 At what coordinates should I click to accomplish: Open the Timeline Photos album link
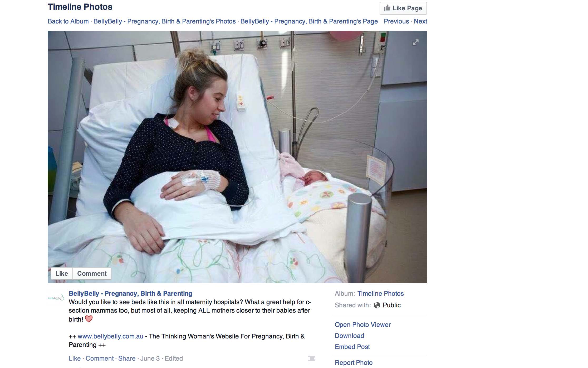coord(380,294)
